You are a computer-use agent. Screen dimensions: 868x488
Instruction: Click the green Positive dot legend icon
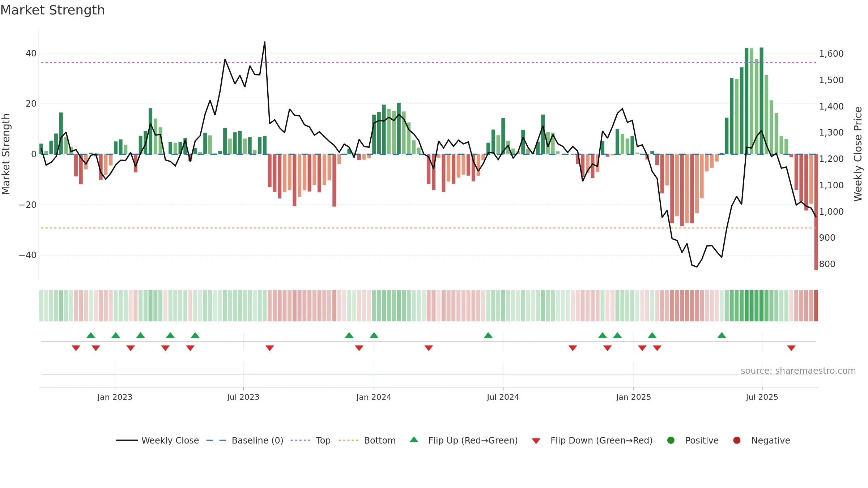pyautogui.click(x=671, y=440)
